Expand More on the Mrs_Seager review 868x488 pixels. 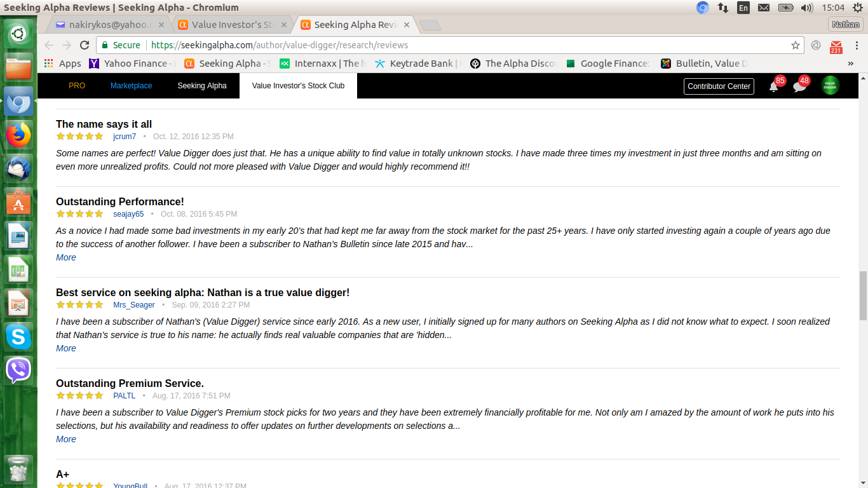click(x=66, y=348)
